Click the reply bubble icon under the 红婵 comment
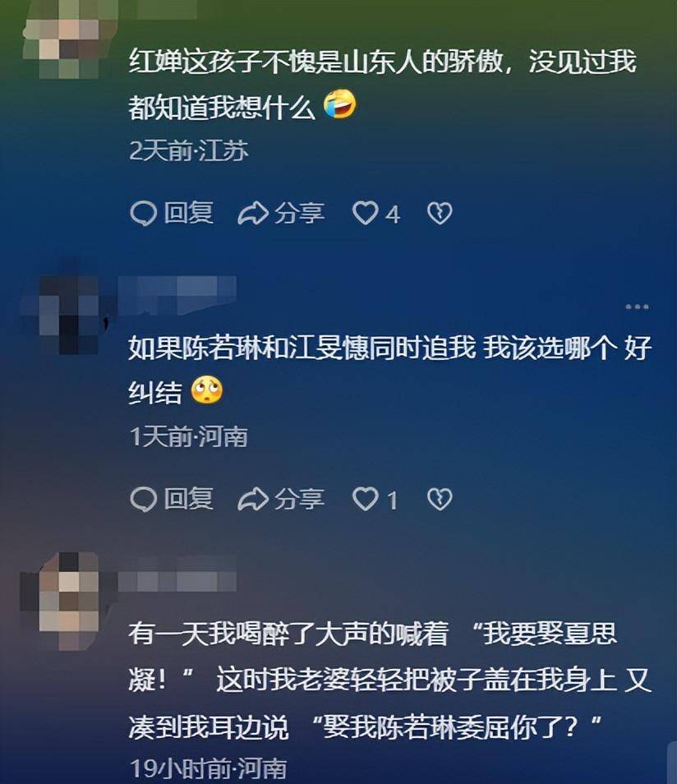The height and width of the screenshot is (784, 677). (144, 214)
